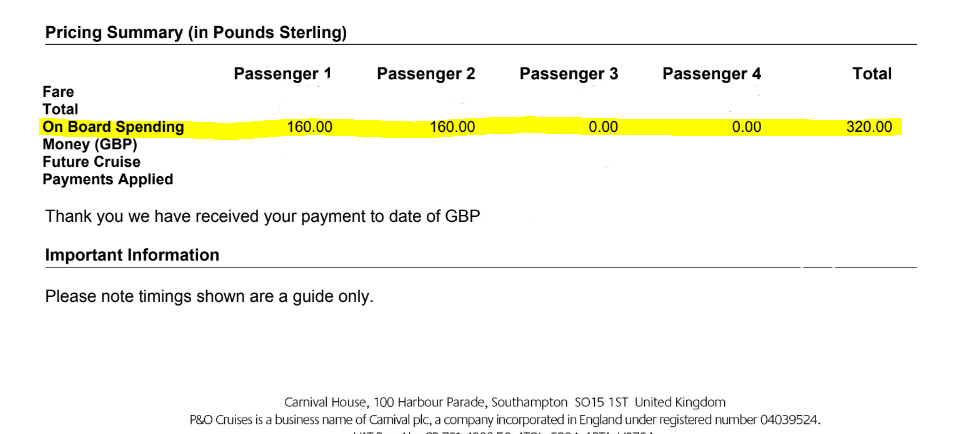Select the Fare row label
The width and height of the screenshot is (962, 434).
[x=58, y=92]
